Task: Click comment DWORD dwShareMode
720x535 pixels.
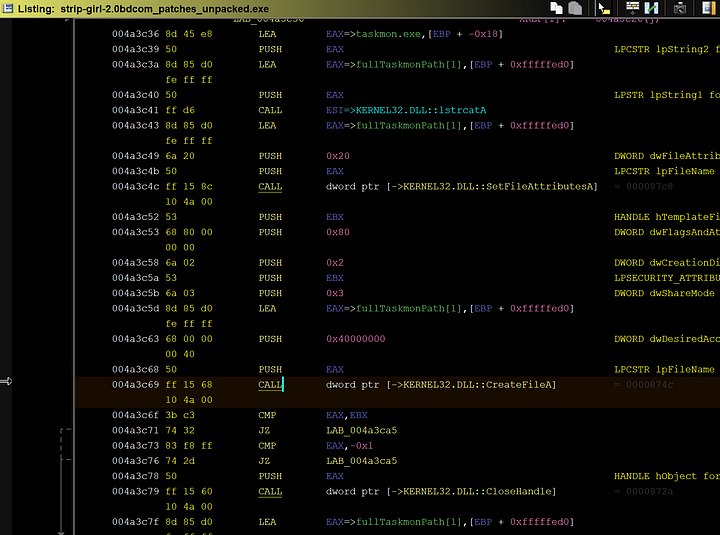Action: click(x=664, y=293)
